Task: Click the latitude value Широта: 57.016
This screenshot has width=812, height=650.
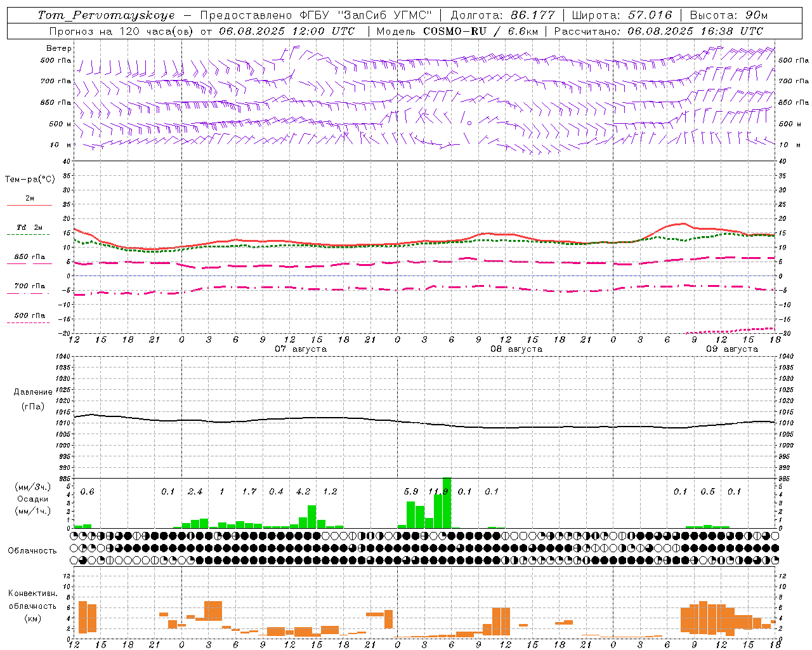Action: coord(622,15)
